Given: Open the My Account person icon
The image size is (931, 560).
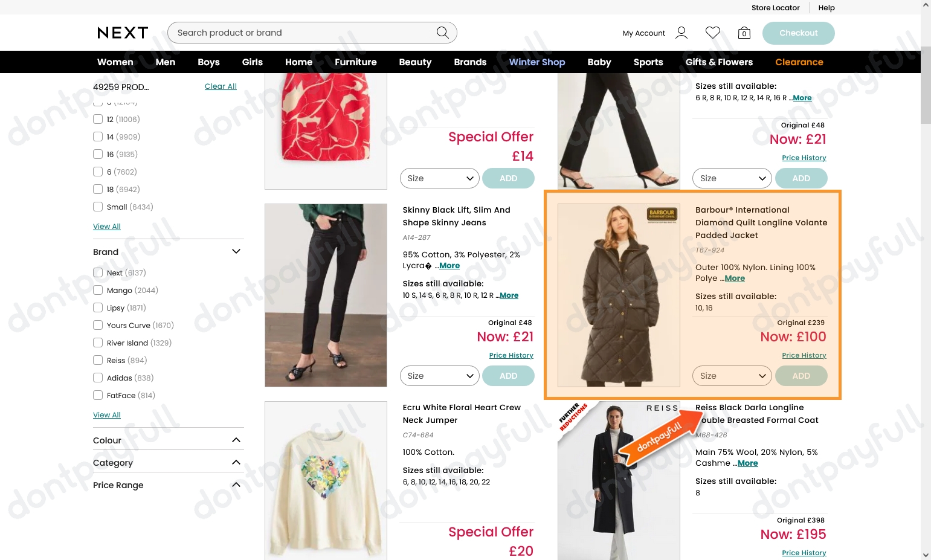Looking at the screenshot, I should [681, 33].
